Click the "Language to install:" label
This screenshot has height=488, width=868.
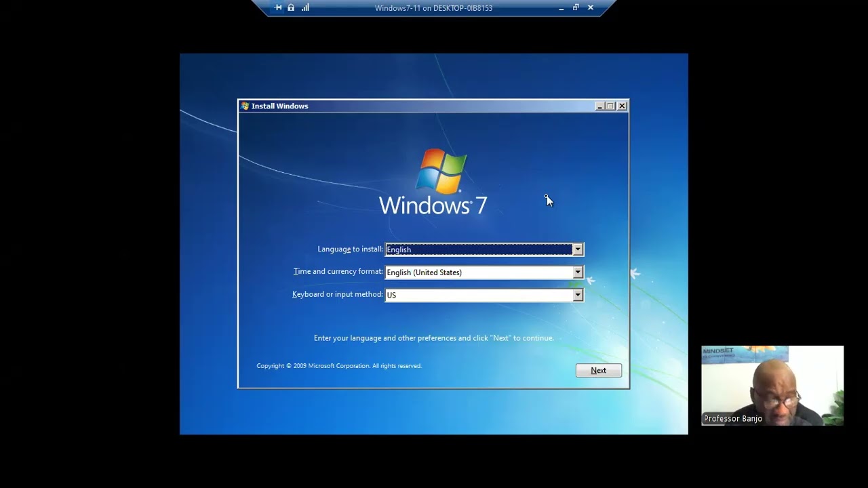coord(350,249)
